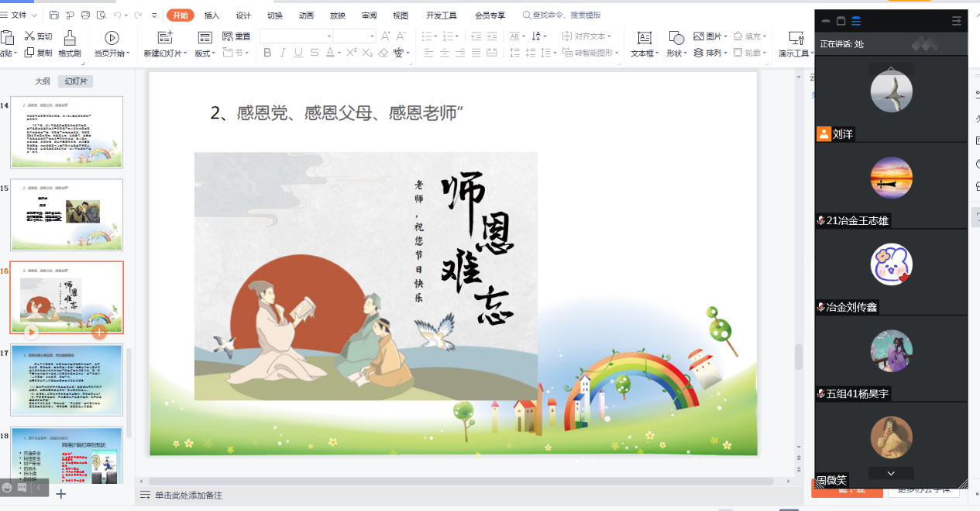Apply superscript X² formatting

click(351, 53)
